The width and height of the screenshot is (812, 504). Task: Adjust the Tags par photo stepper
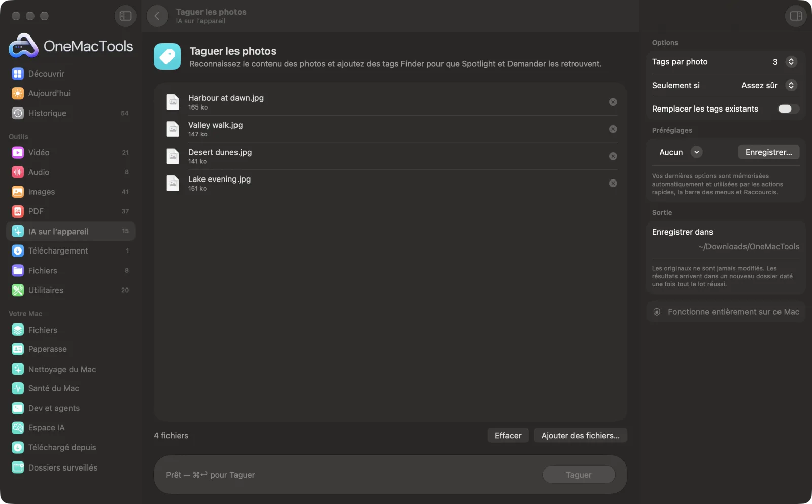tap(791, 62)
